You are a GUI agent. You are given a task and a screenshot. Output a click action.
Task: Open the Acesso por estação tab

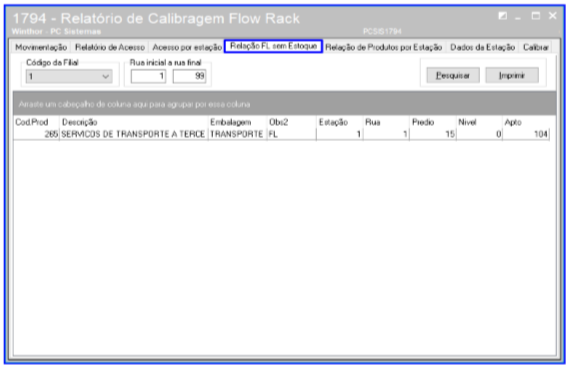click(x=187, y=47)
